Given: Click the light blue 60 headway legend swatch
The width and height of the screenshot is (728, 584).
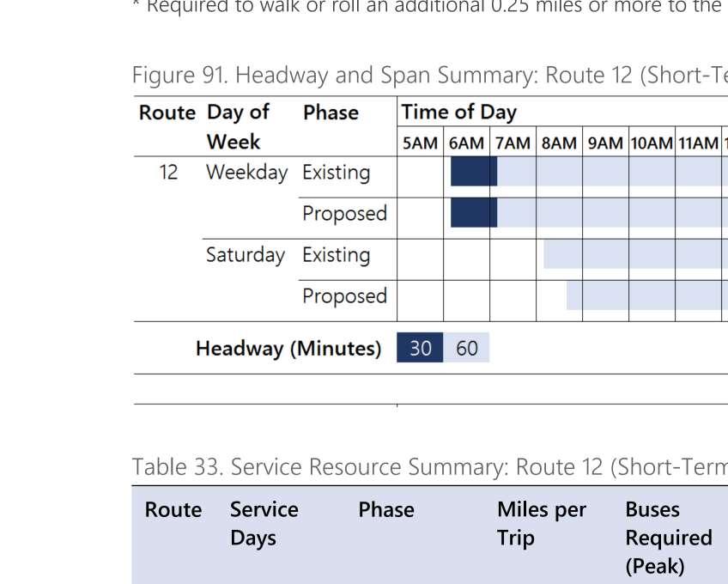Looking at the screenshot, I should pos(466,348).
